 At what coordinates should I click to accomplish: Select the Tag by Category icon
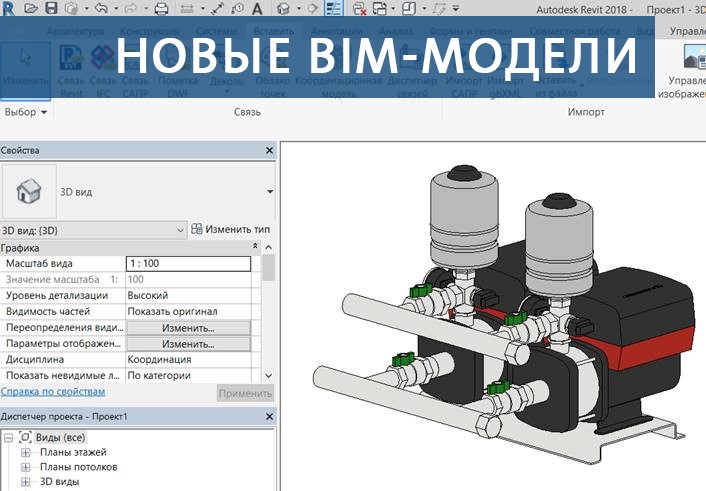tap(237, 8)
